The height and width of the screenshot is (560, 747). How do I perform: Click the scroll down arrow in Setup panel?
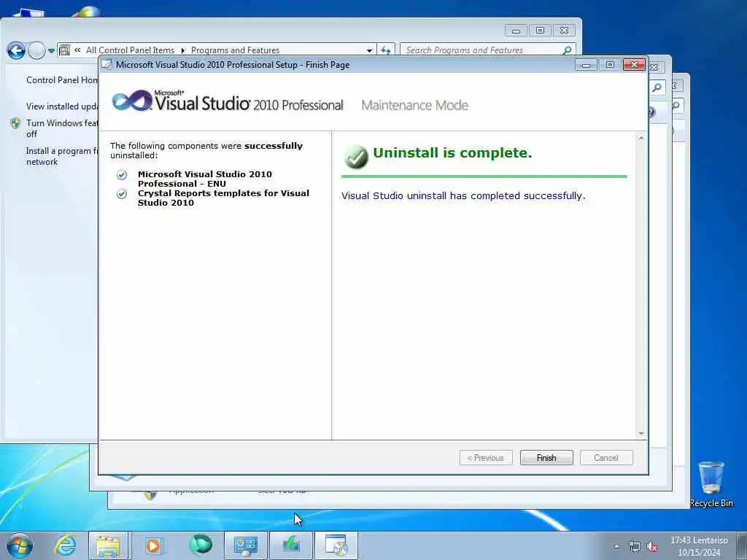click(640, 433)
